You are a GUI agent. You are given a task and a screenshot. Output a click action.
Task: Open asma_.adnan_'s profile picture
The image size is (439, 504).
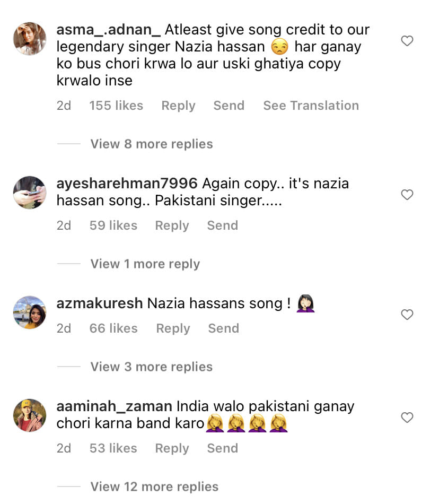30,39
